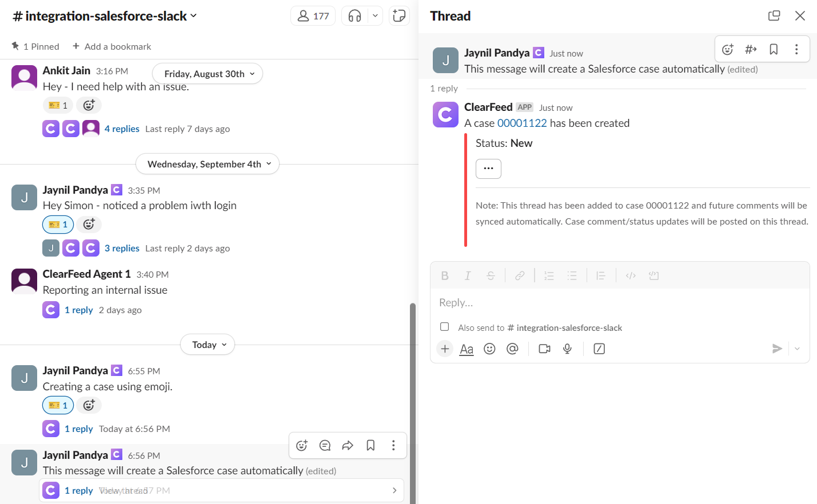Forward the hovered message with the share arrow
817x504 pixels.
pyautogui.click(x=348, y=446)
